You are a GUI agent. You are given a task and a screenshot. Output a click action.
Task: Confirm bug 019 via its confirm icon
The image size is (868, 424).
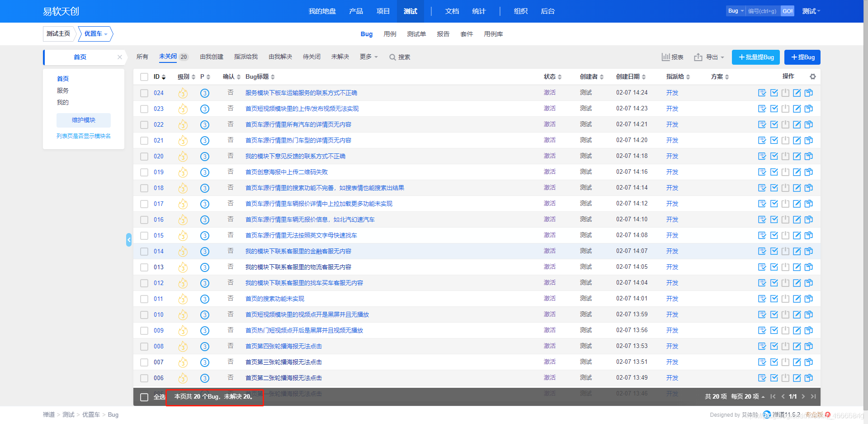pos(762,172)
